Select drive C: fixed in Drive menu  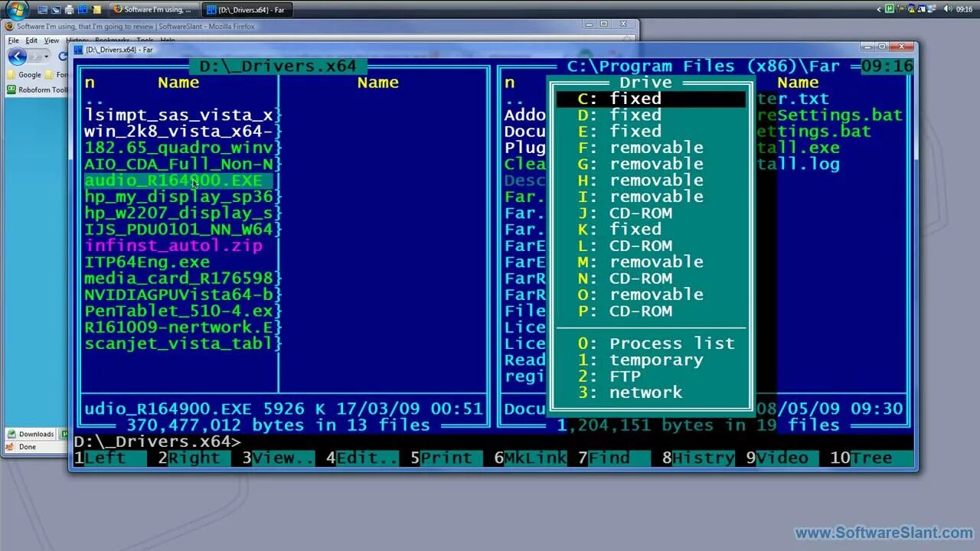[651, 99]
